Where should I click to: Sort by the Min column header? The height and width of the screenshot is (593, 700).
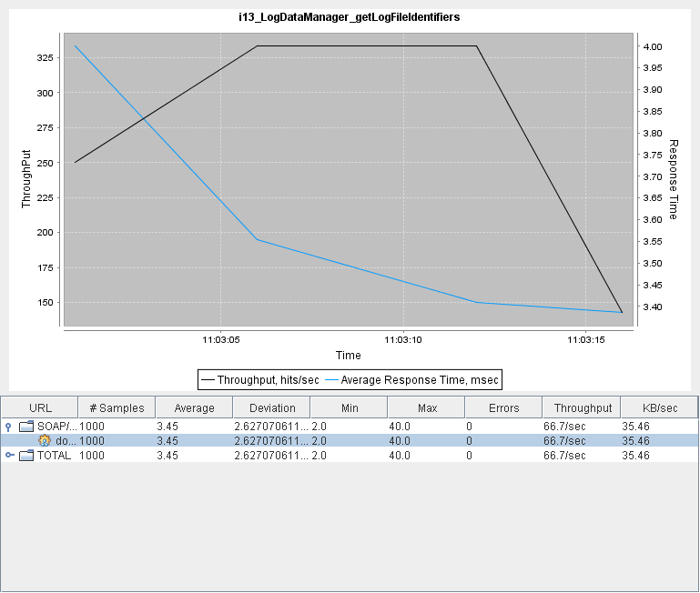click(x=350, y=407)
